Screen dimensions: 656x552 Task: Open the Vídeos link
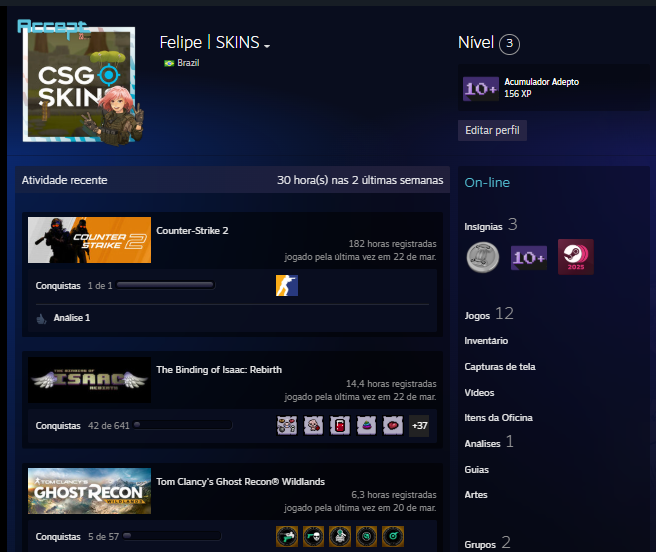coord(479,393)
